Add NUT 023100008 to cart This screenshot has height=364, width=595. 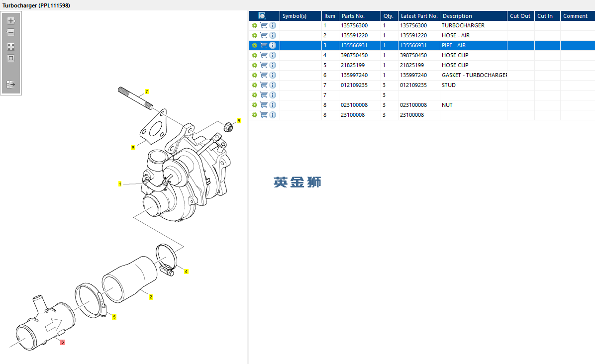264,105
